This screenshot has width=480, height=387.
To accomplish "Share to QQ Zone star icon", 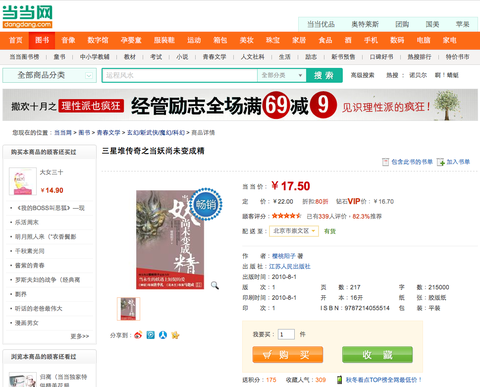I will [x=175, y=335].
